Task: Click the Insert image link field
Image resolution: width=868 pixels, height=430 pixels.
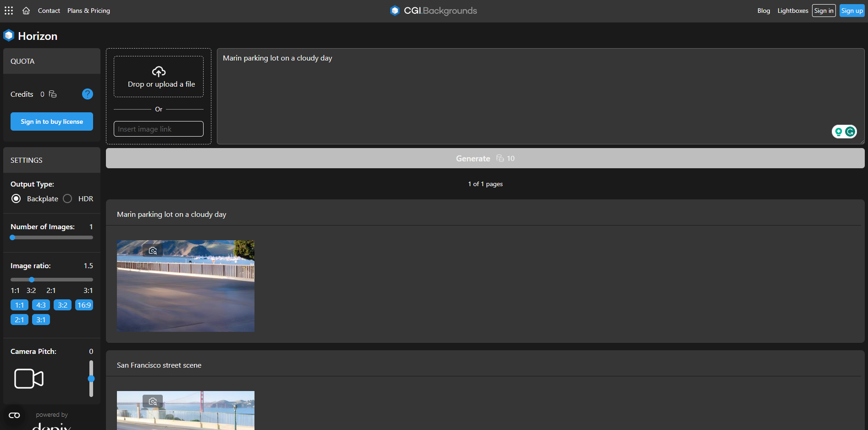Action: (x=158, y=129)
